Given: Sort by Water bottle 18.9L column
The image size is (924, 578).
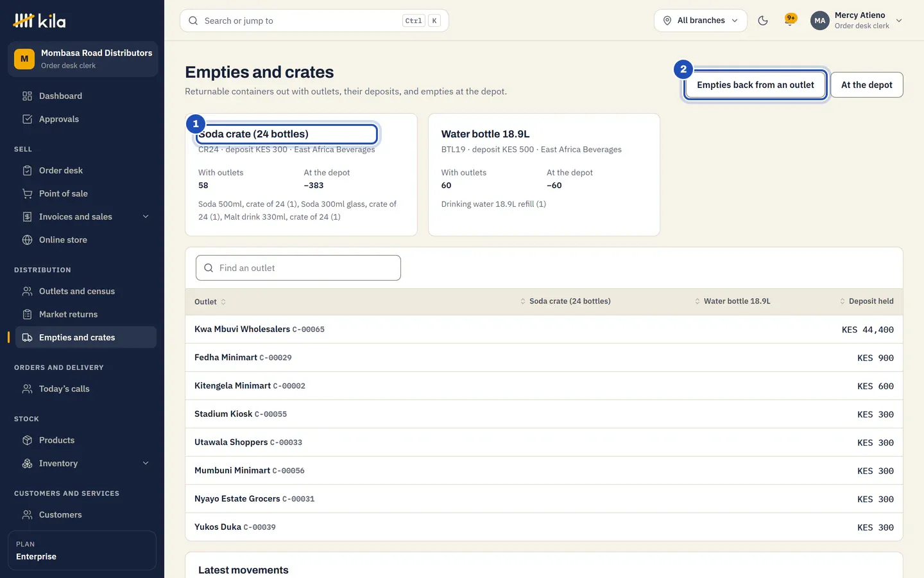Looking at the screenshot, I should point(732,301).
